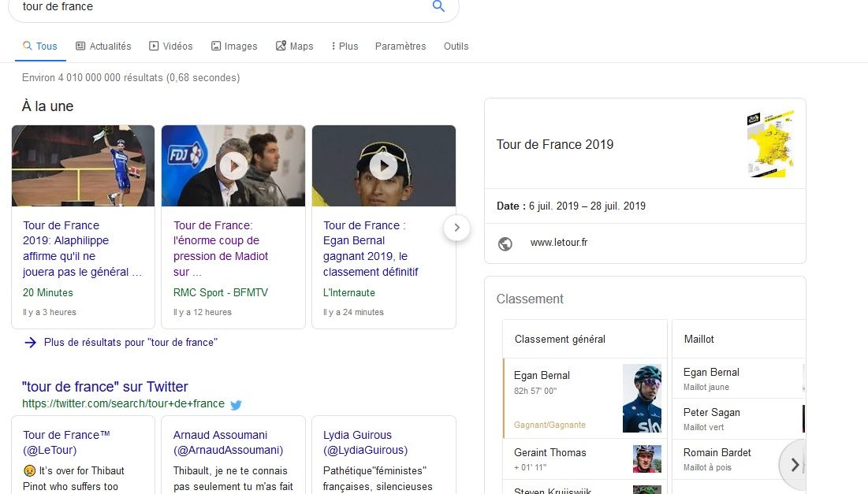Click the result count 'Environ 4 010 000 000 résultats'

pos(92,77)
